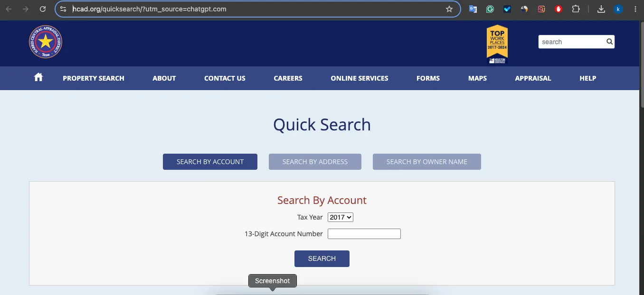Open the Tax Year dropdown
Viewport: 644px width, 295px height.
(x=341, y=217)
